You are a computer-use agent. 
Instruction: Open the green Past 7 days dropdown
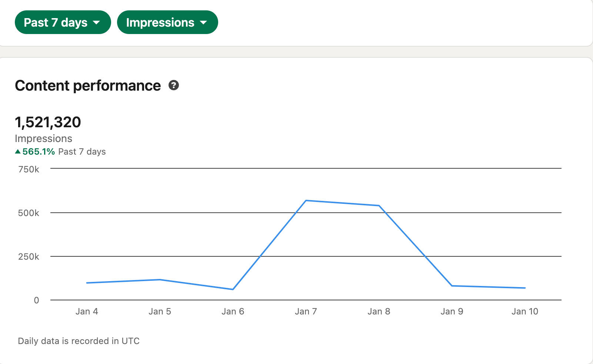click(63, 22)
